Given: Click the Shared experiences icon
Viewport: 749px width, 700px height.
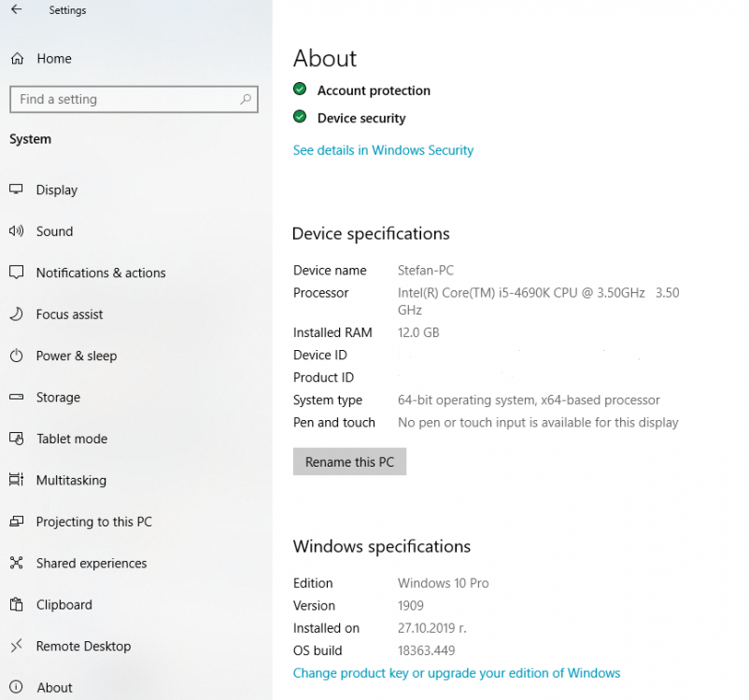Looking at the screenshot, I should 16,563.
